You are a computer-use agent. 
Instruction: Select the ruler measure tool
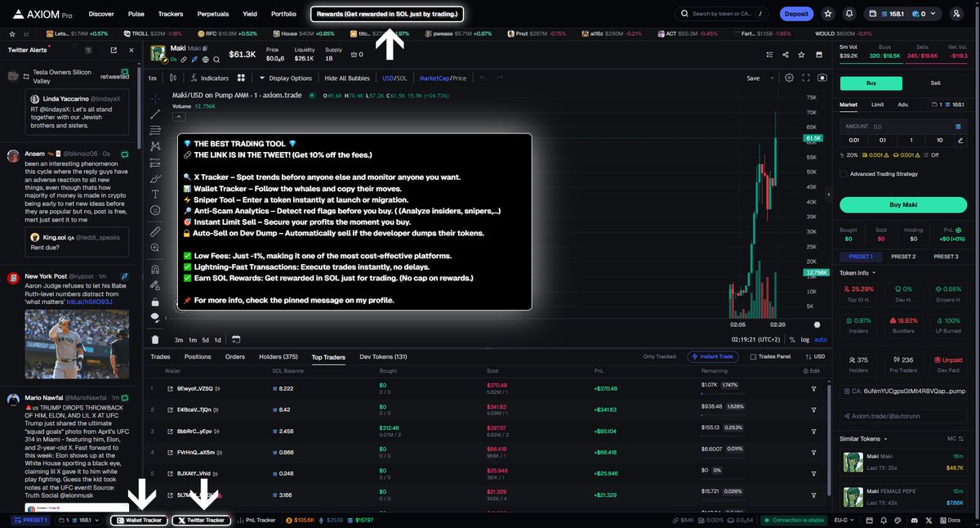click(x=155, y=232)
